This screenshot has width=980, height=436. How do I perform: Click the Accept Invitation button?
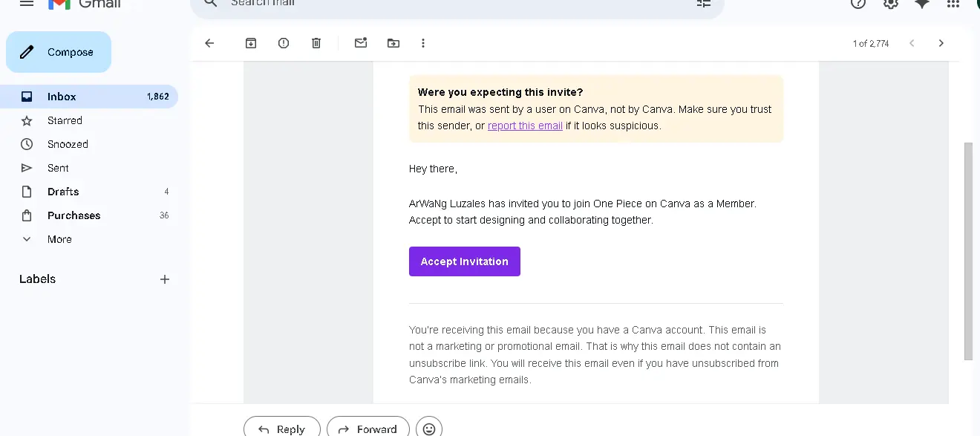point(465,261)
